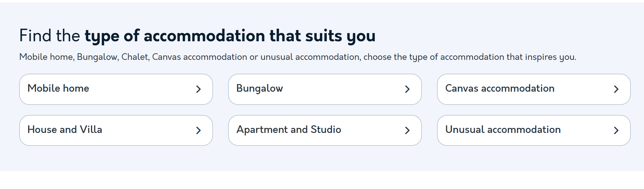The width and height of the screenshot is (644, 189).
Task: Choose the Canvas accommodation text label
Action: pos(500,89)
